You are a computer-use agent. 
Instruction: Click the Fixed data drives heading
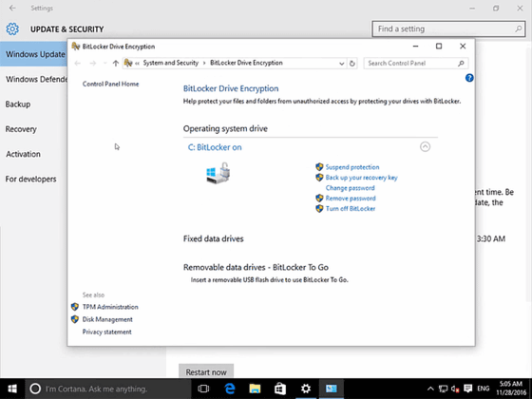214,238
